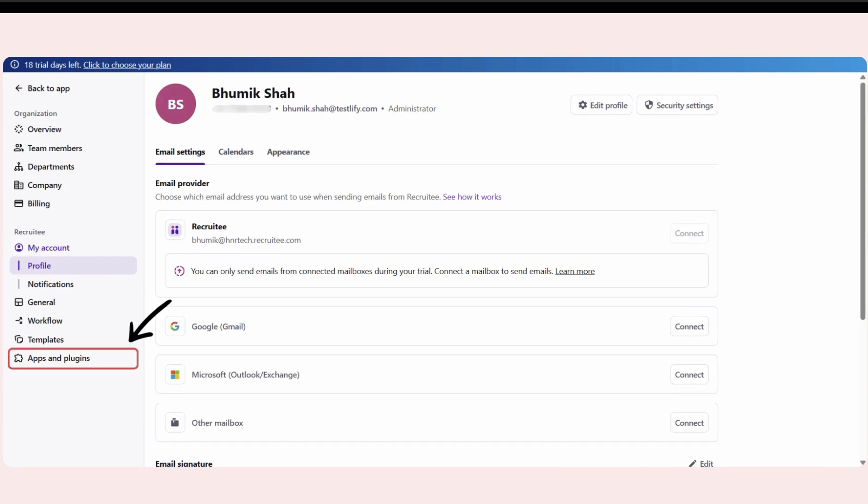Image resolution: width=868 pixels, height=504 pixels.
Task: Select the Team members people icon
Action: click(19, 148)
